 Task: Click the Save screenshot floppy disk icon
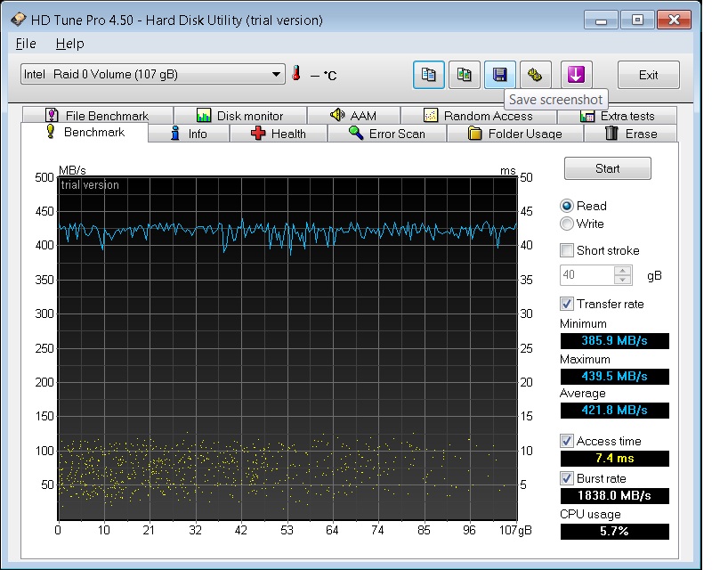click(x=499, y=75)
